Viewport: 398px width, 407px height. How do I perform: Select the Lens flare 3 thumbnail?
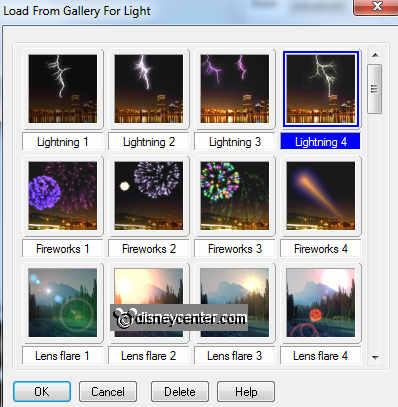[235, 303]
